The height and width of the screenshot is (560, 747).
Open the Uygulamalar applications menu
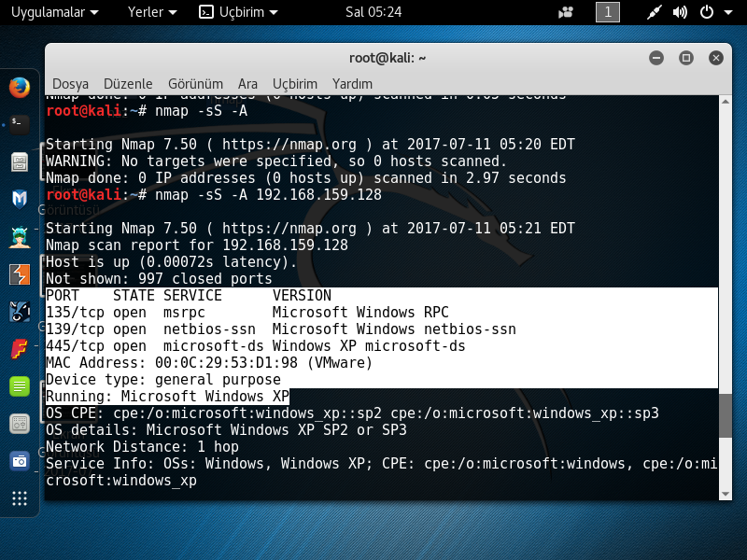click(53, 13)
